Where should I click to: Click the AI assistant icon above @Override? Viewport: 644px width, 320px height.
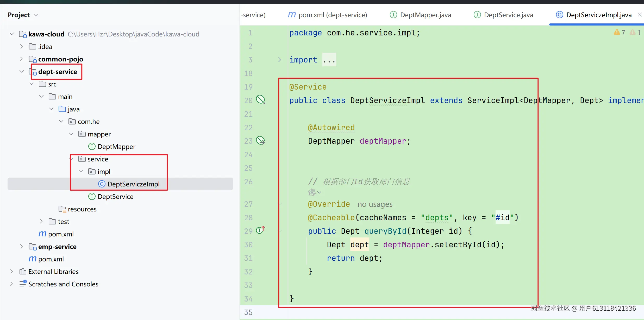point(312,192)
